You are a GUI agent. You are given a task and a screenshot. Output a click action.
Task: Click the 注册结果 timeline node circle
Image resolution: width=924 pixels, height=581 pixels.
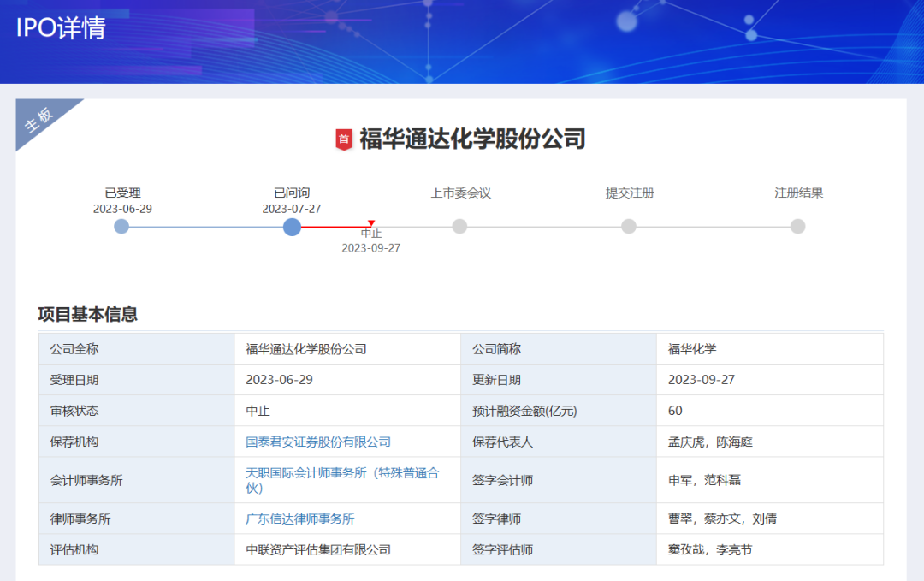[x=798, y=226]
